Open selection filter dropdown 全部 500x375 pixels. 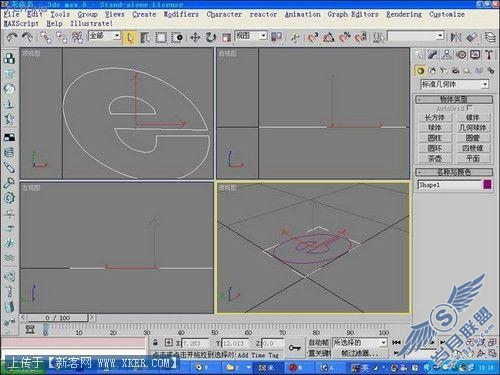(x=104, y=36)
